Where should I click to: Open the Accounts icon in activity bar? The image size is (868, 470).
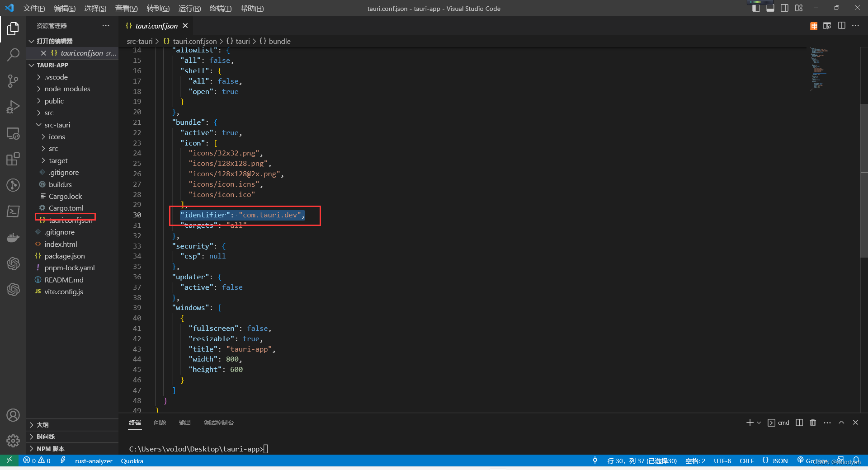coord(13,415)
